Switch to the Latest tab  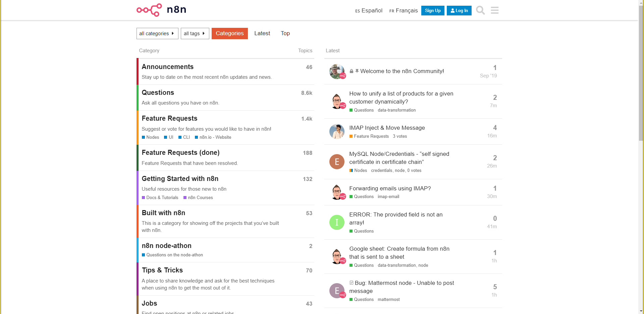262,34
